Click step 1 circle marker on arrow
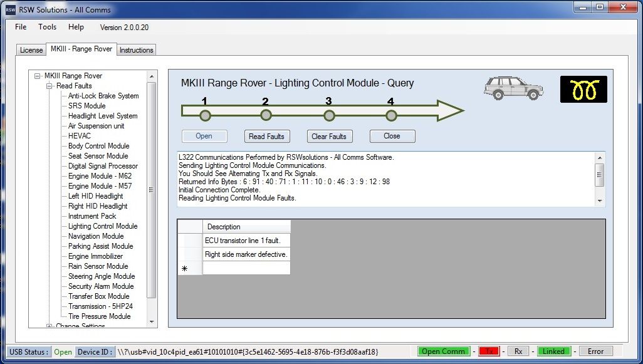The image size is (643, 364). pos(205,116)
